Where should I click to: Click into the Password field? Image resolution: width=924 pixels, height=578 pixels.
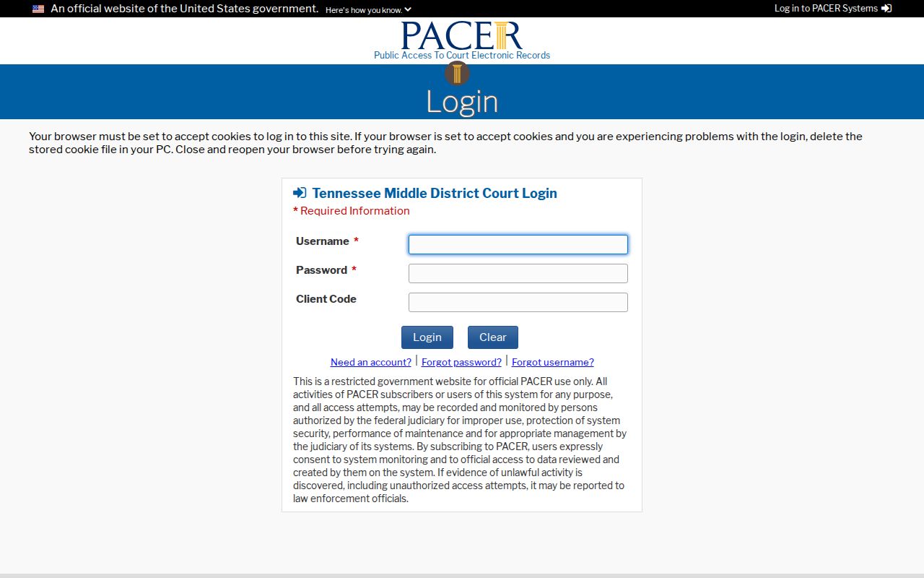(x=518, y=273)
